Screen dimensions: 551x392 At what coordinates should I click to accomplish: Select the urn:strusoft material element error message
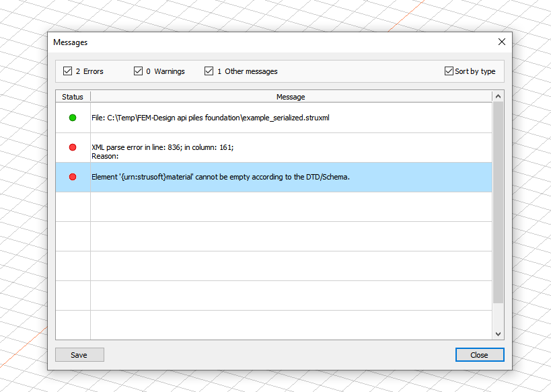(x=274, y=177)
